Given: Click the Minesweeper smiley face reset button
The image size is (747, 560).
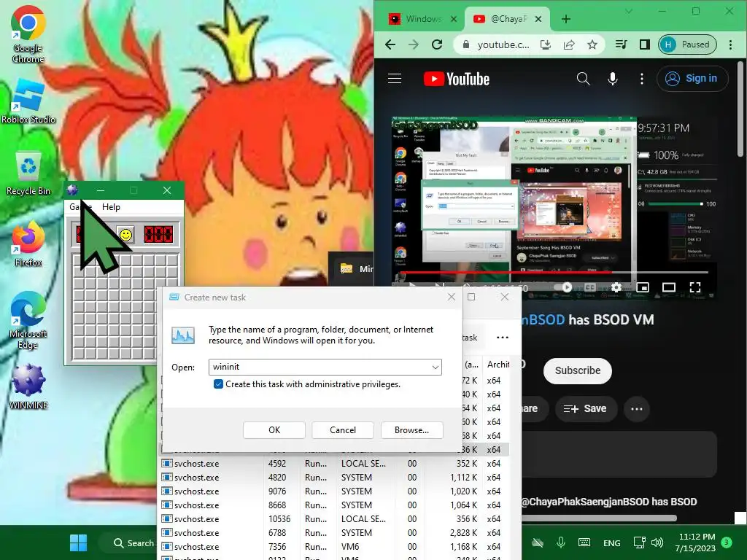Looking at the screenshot, I should tap(125, 235).
